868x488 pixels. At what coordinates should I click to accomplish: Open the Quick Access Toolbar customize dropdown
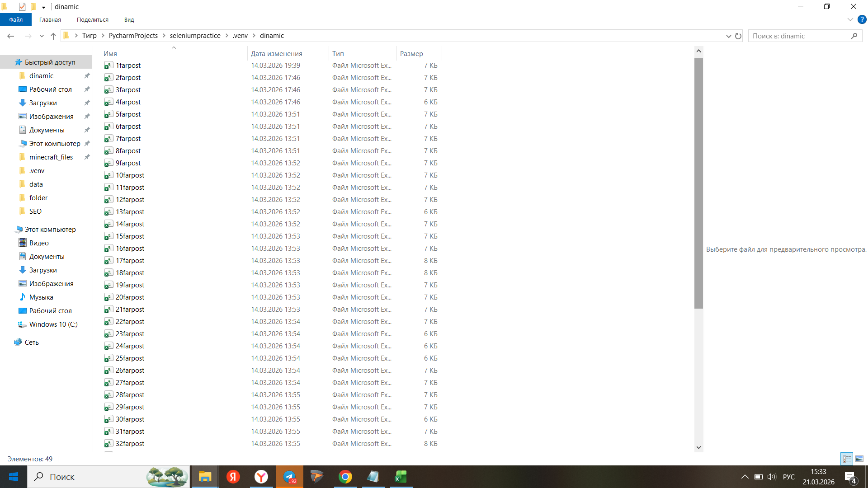(43, 7)
